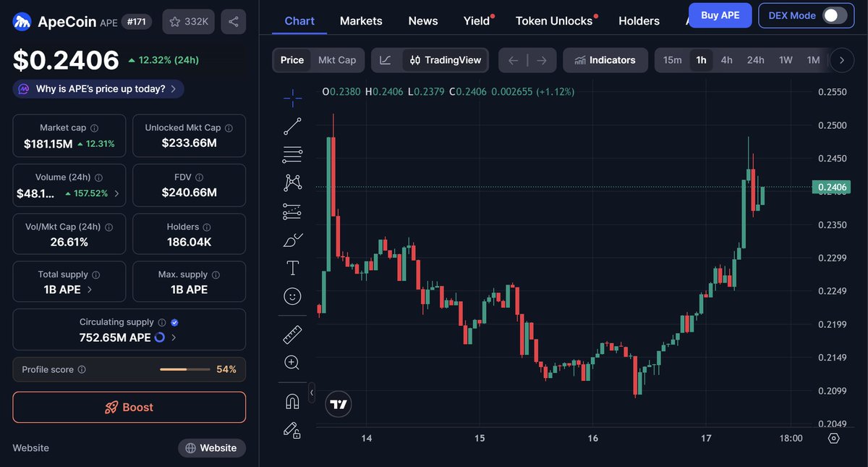Click the 18:00 time axis label
868x467 pixels.
[791, 438]
